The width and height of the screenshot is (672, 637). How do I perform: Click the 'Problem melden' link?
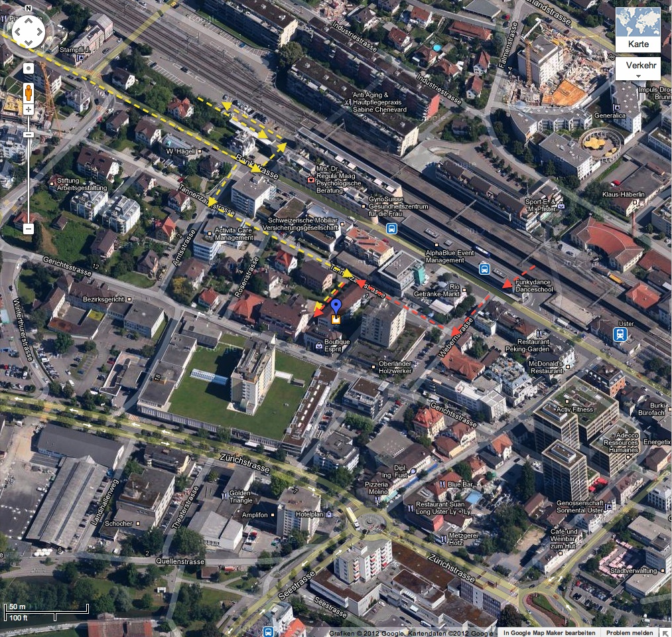(x=629, y=632)
